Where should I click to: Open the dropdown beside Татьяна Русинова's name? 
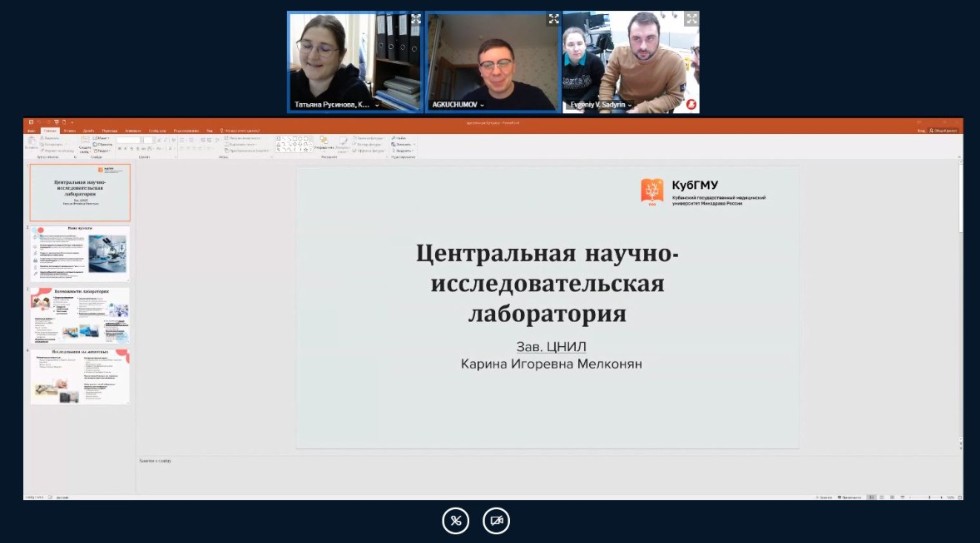(x=376, y=104)
